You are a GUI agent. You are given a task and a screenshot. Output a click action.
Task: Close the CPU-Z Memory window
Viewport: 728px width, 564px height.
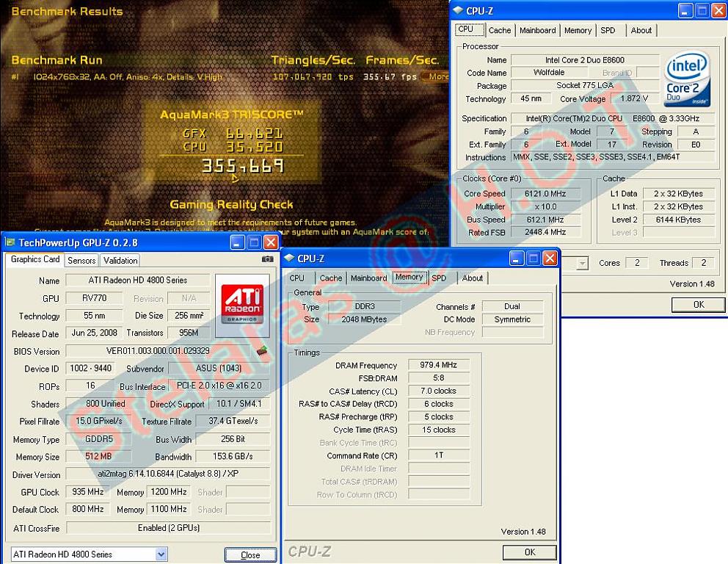[550, 258]
